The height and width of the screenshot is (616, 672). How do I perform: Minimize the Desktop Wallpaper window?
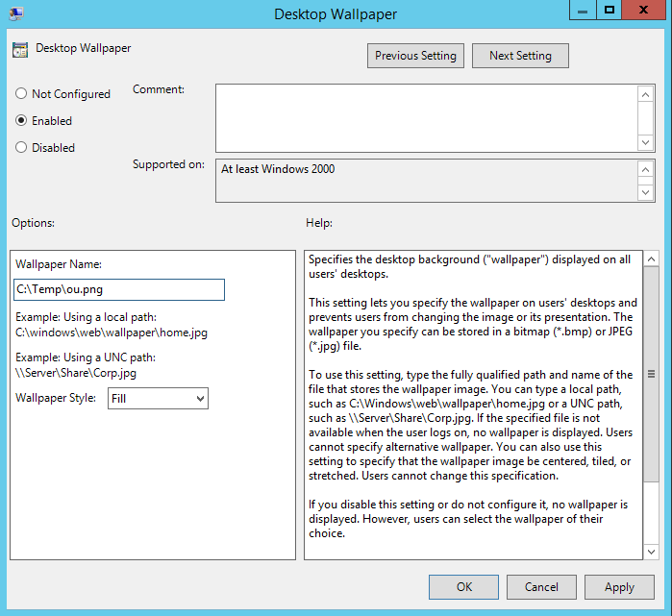pos(583,10)
